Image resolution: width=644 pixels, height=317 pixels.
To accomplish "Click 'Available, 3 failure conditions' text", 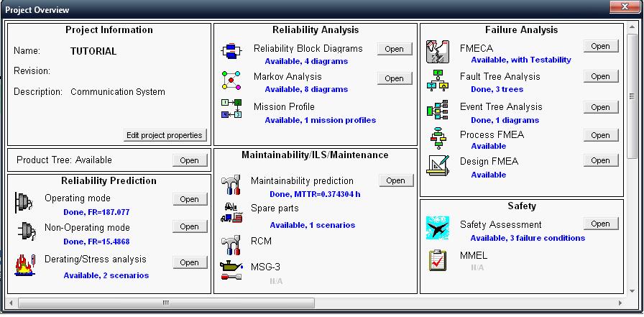I will [528, 238].
